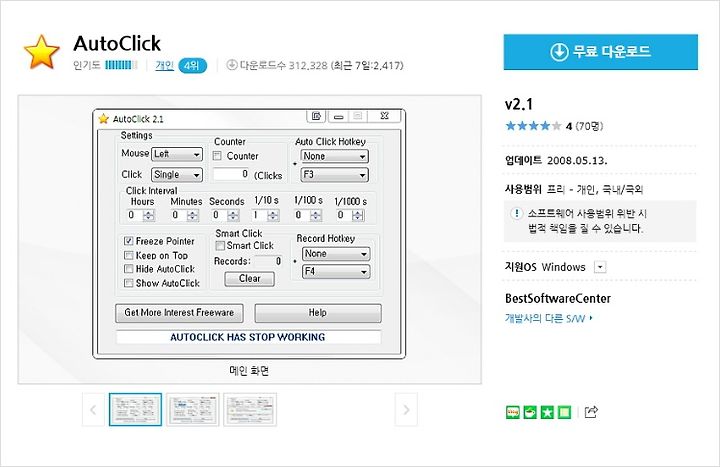The width and height of the screenshot is (720, 467).
Task: Open the Mouse Left dropdown
Action: [x=177, y=154]
